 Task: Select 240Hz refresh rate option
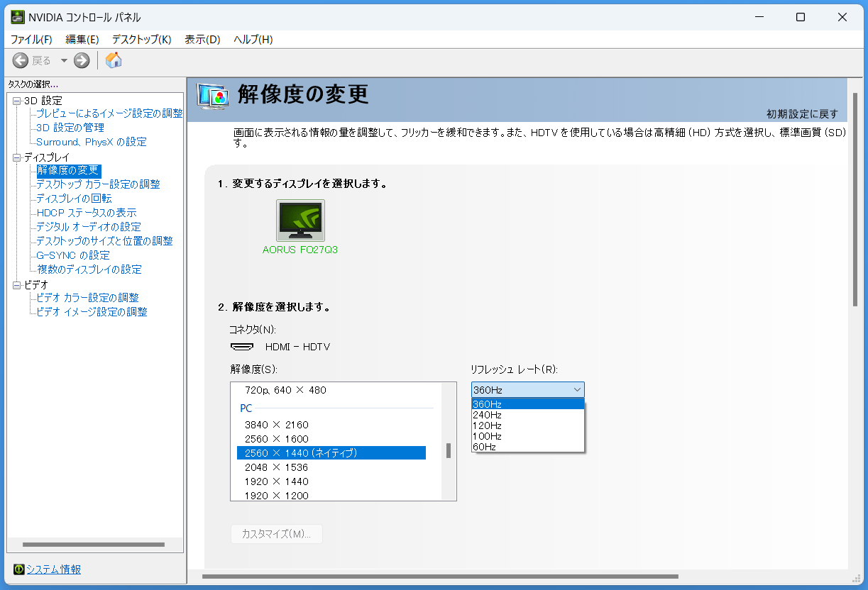527,415
